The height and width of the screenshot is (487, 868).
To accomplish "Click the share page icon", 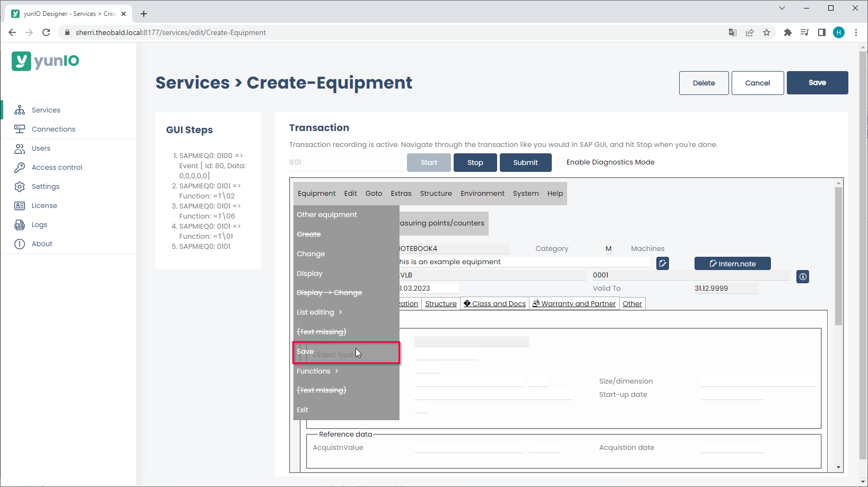I will click(750, 32).
